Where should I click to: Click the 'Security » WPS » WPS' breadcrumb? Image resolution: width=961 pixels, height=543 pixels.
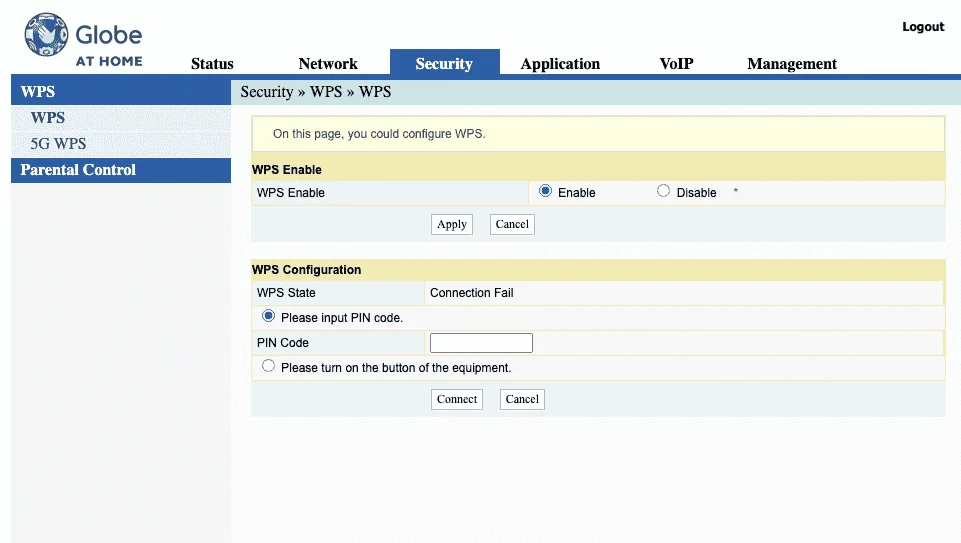click(316, 92)
